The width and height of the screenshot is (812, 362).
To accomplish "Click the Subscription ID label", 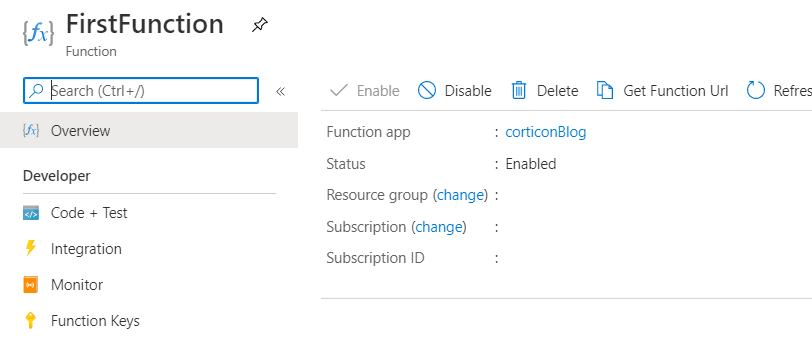I will 375,258.
